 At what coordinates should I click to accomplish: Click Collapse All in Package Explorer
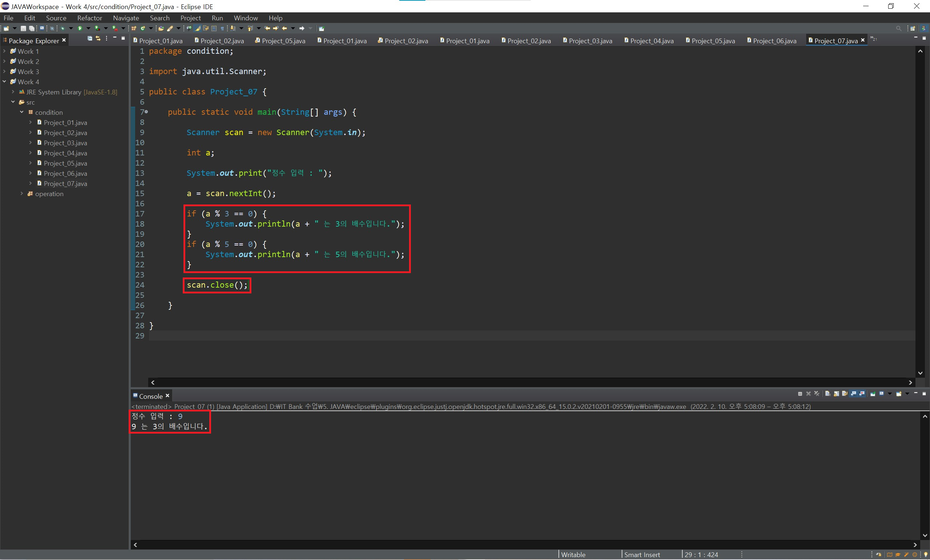(90, 38)
